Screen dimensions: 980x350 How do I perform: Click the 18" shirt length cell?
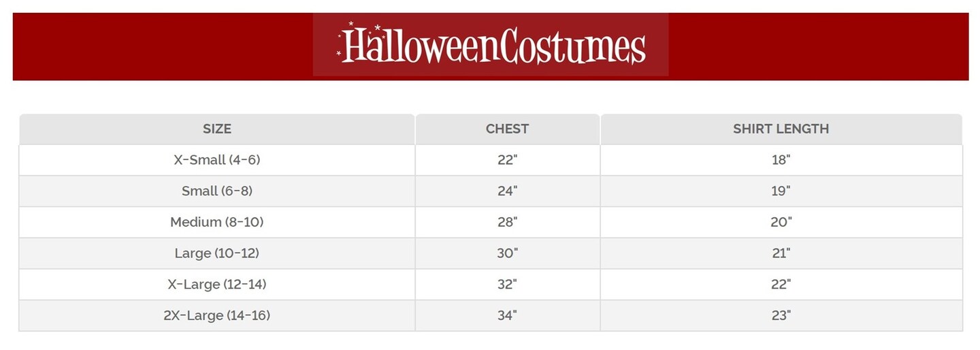[x=781, y=160]
